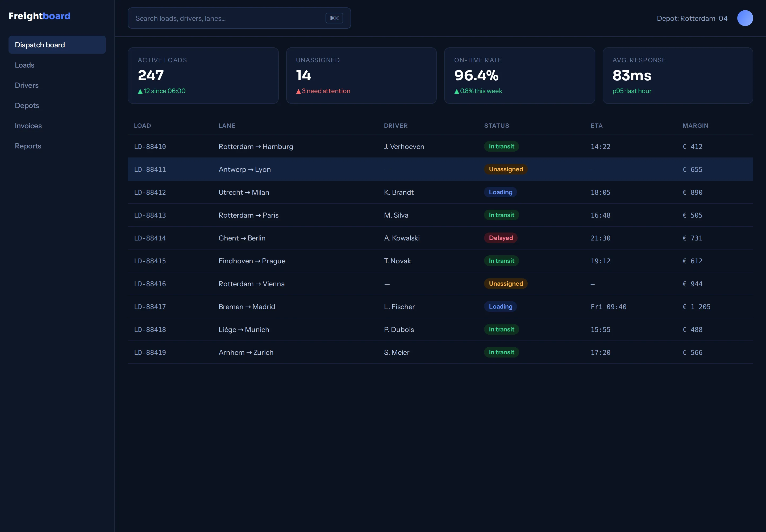Open the Reports sidebar item

57,146
